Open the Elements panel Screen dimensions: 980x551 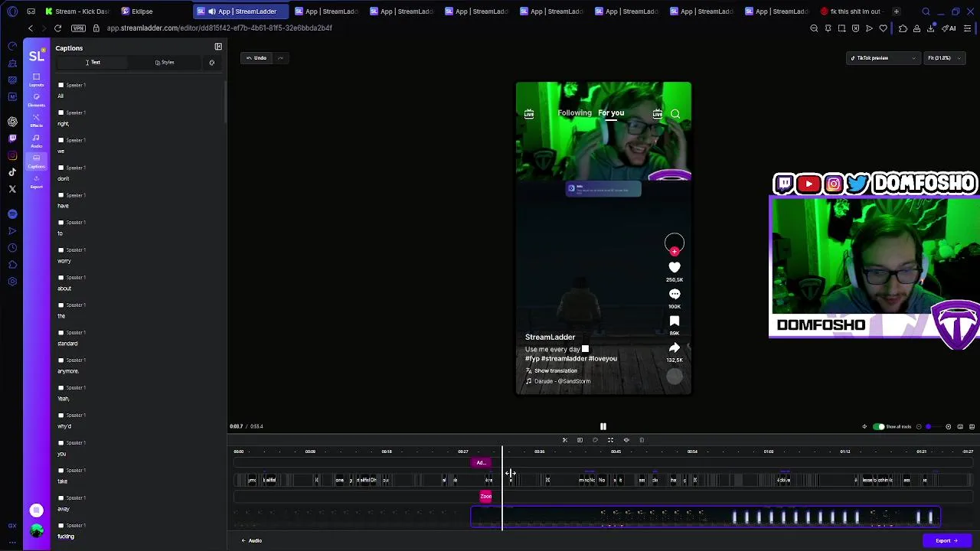36,99
